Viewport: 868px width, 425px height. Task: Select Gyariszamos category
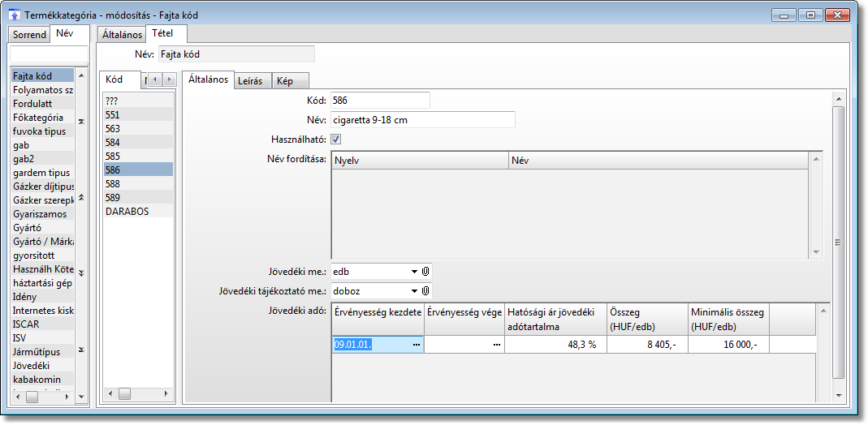click(x=42, y=214)
